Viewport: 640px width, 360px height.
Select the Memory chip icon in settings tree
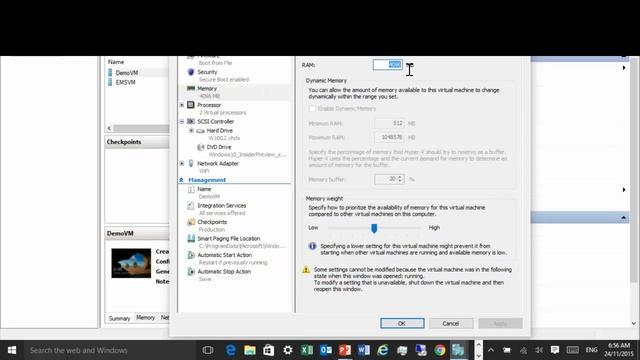pyautogui.click(x=191, y=88)
